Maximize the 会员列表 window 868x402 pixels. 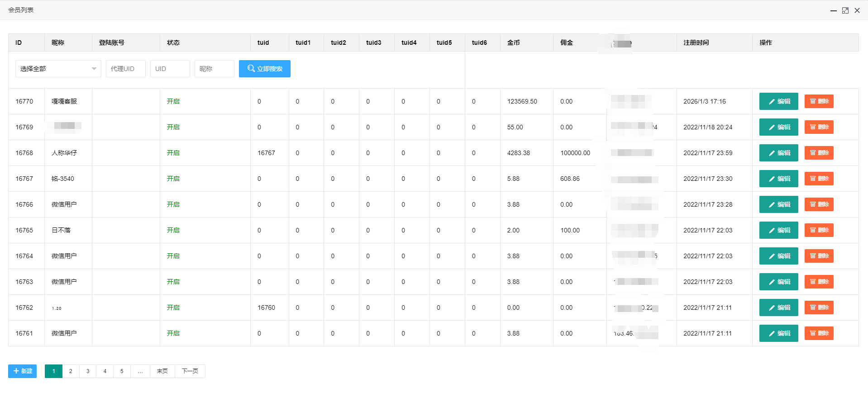click(x=845, y=10)
